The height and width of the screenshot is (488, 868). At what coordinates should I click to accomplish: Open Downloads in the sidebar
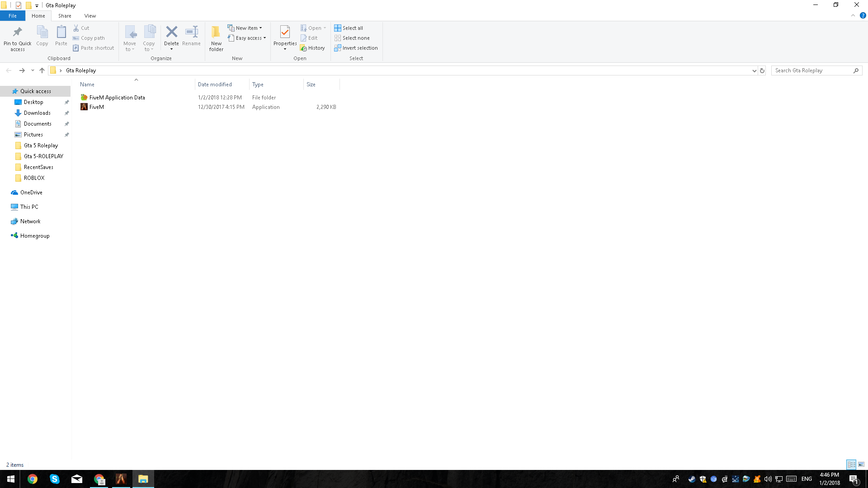coord(37,113)
